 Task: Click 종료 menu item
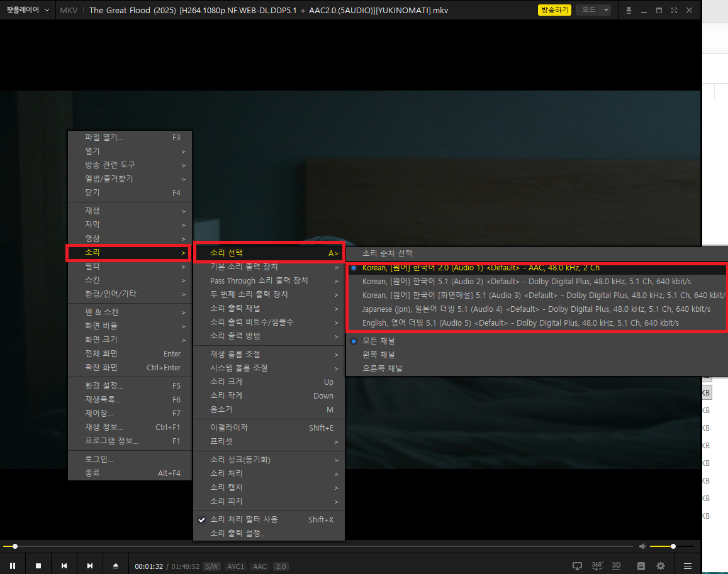coord(130,473)
